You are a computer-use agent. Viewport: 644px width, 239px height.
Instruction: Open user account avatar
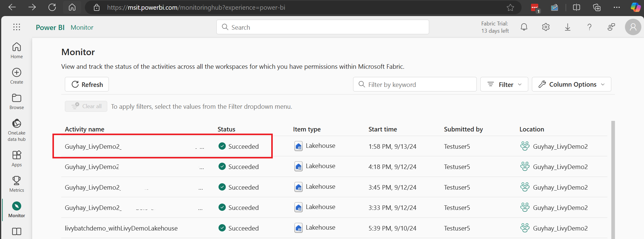click(633, 27)
